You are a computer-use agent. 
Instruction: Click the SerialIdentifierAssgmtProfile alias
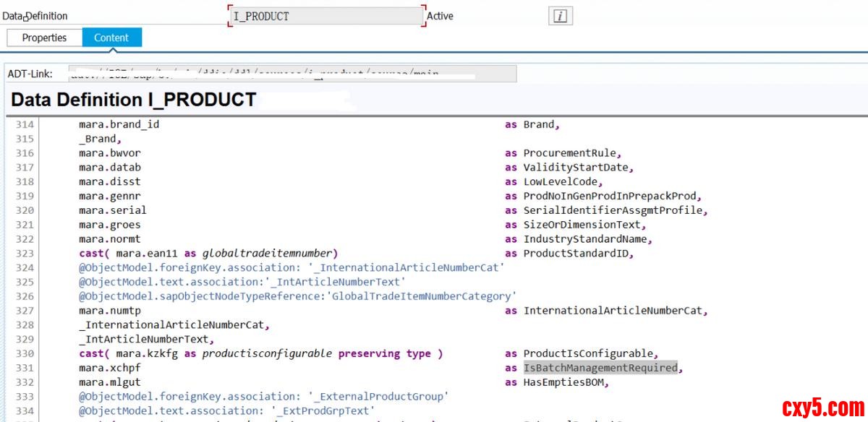(x=613, y=210)
